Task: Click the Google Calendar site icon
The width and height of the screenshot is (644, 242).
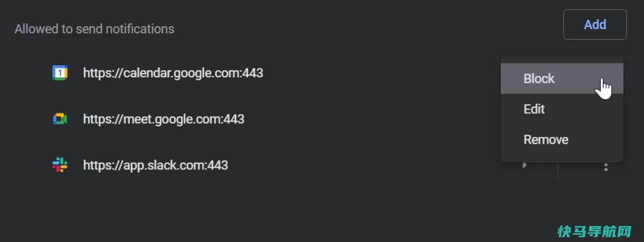Action: (60, 73)
